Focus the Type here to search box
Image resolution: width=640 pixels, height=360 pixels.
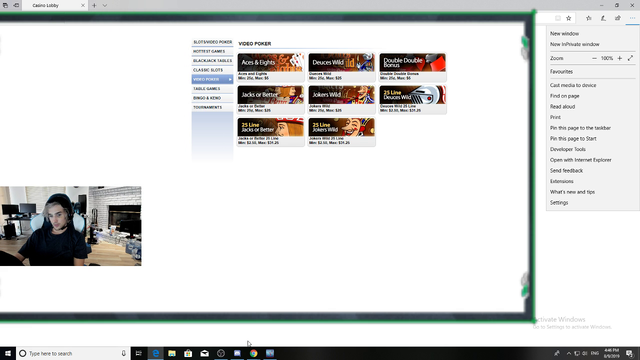(73, 353)
